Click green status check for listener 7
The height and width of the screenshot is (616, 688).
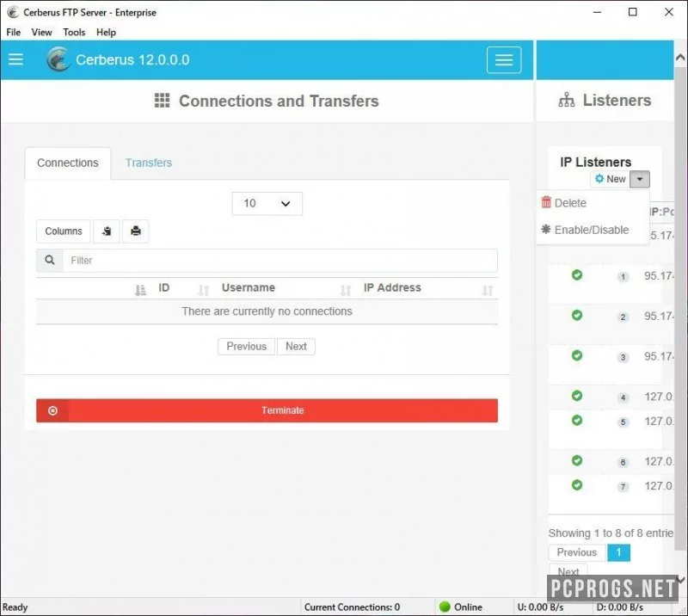pos(577,485)
